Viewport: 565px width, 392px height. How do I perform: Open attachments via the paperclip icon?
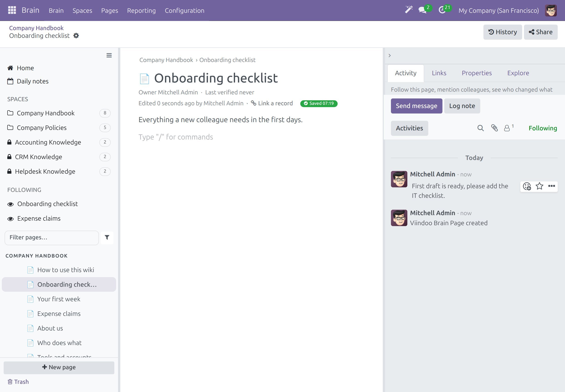494,128
